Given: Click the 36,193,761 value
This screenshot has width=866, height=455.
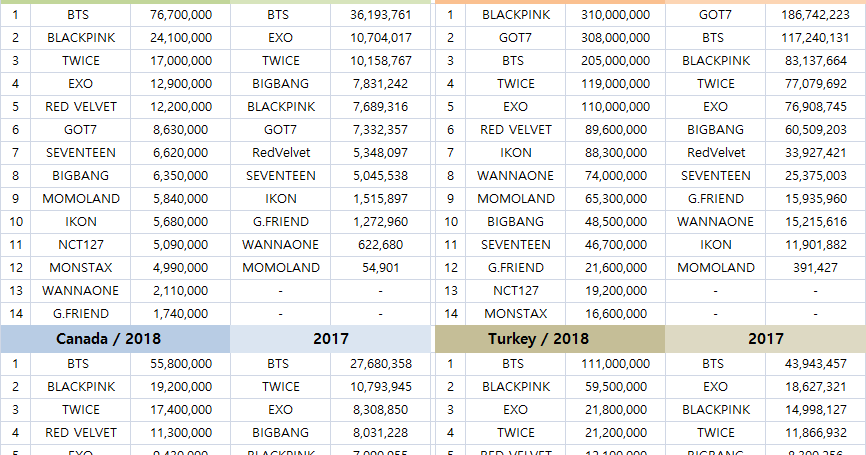Looking at the screenshot, I should (x=381, y=15).
